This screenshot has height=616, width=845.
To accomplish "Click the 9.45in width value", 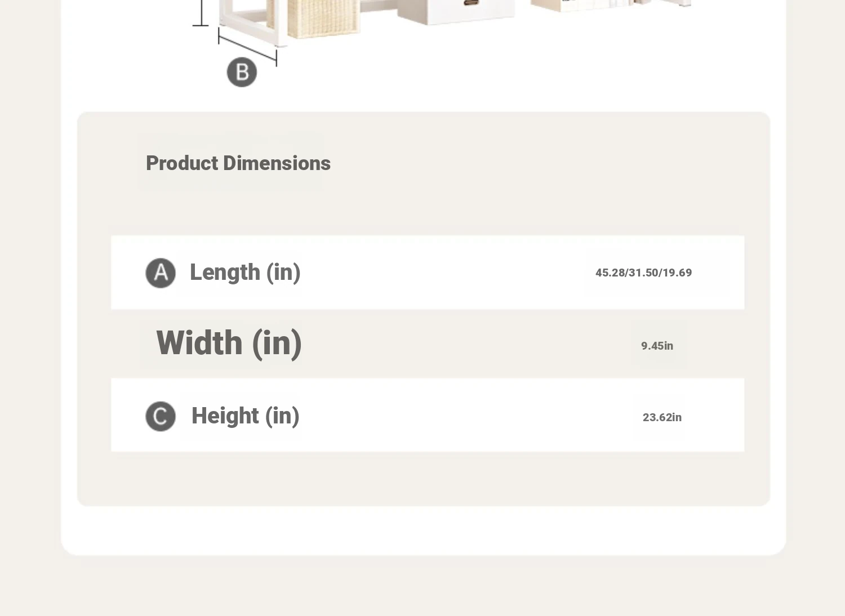I will pos(657,346).
